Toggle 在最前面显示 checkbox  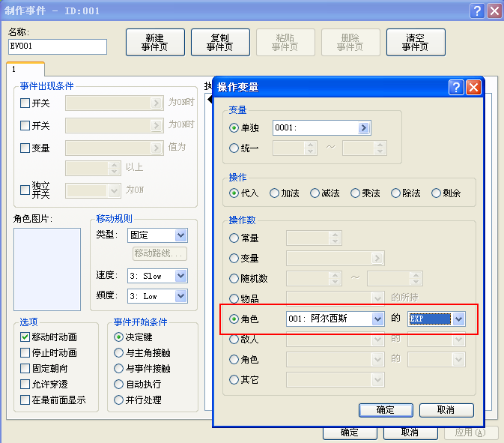[x=25, y=400]
